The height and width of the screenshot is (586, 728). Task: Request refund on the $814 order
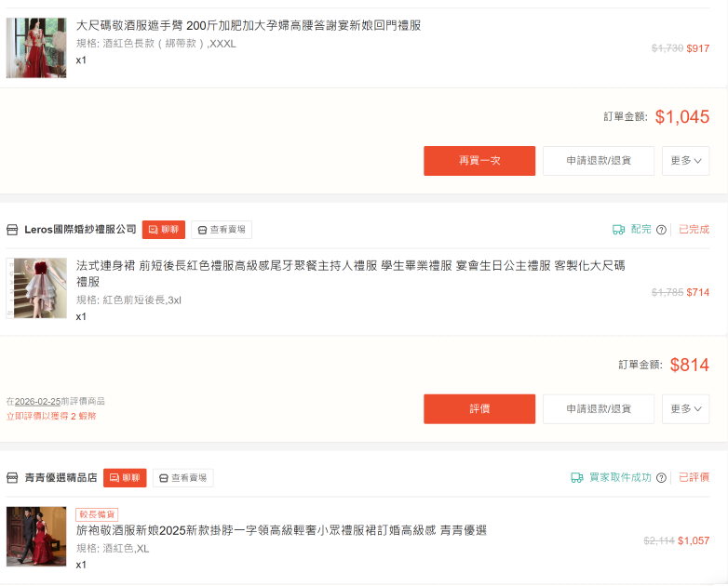[x=599, y=409]
